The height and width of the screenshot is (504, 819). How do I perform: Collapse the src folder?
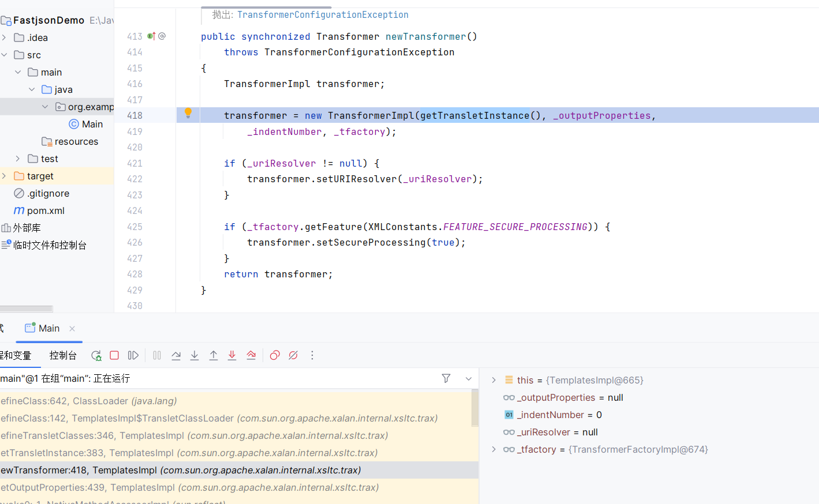coord(4,55)
